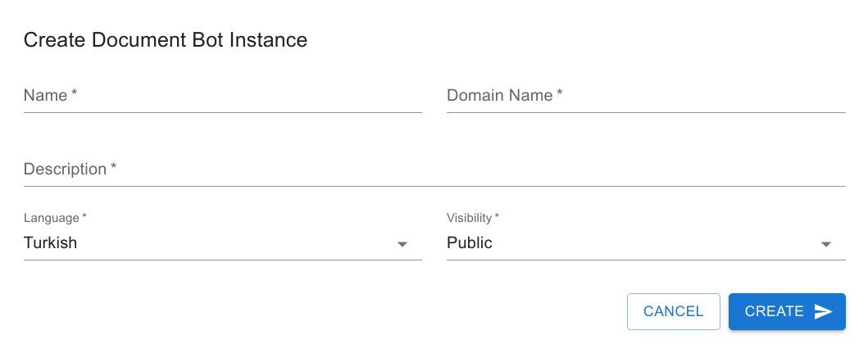
Task: Click the Name * placeholder label
Action: pos(50,96)
